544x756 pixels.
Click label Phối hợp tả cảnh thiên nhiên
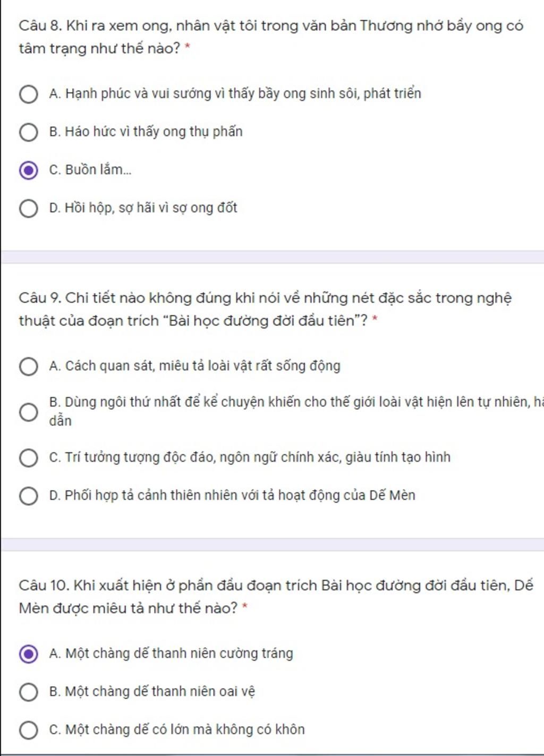tap(232, 495)
